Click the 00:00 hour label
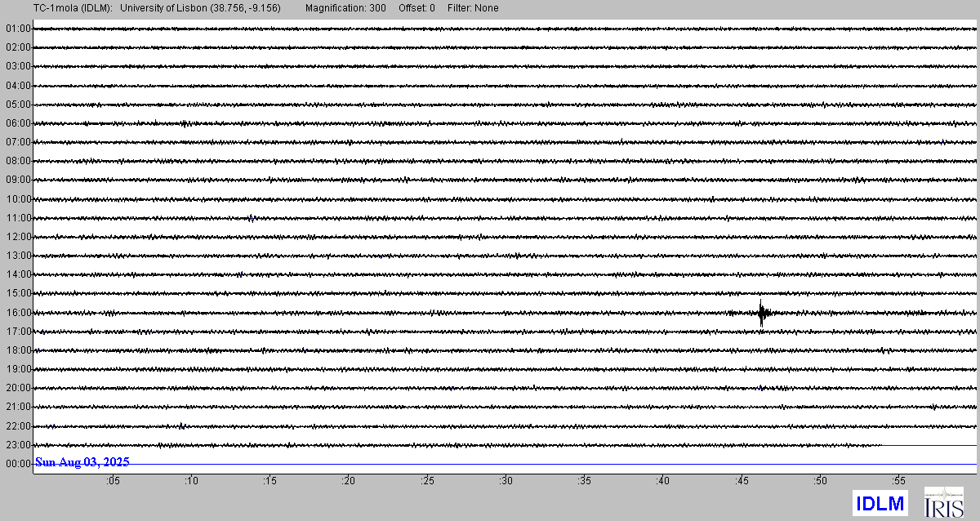 [18, 464]
